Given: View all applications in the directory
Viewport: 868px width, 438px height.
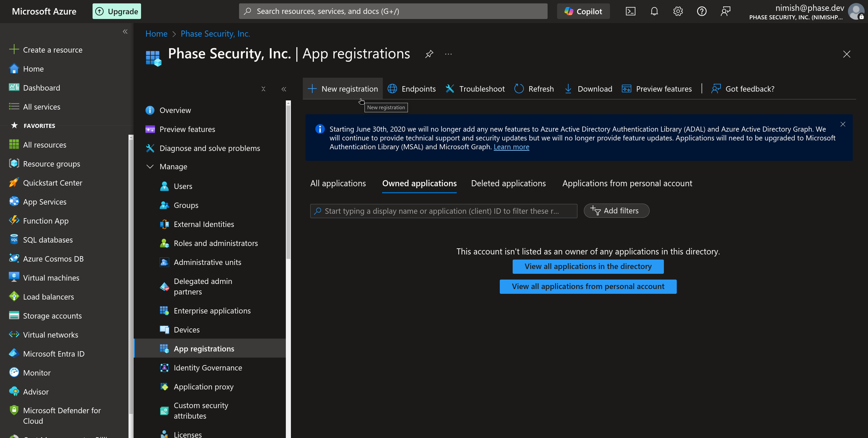Looking at the screenshot, I should (x=588, y=267).
